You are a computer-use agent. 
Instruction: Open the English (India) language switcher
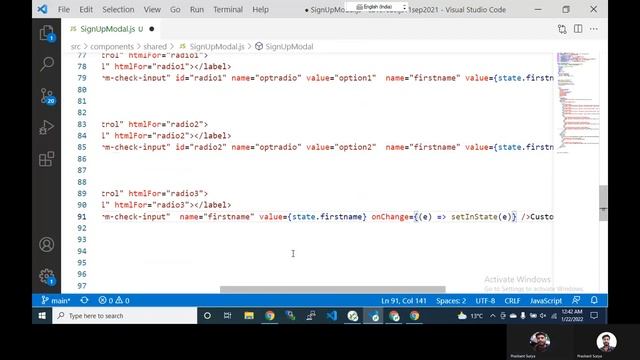coord(376,7)
